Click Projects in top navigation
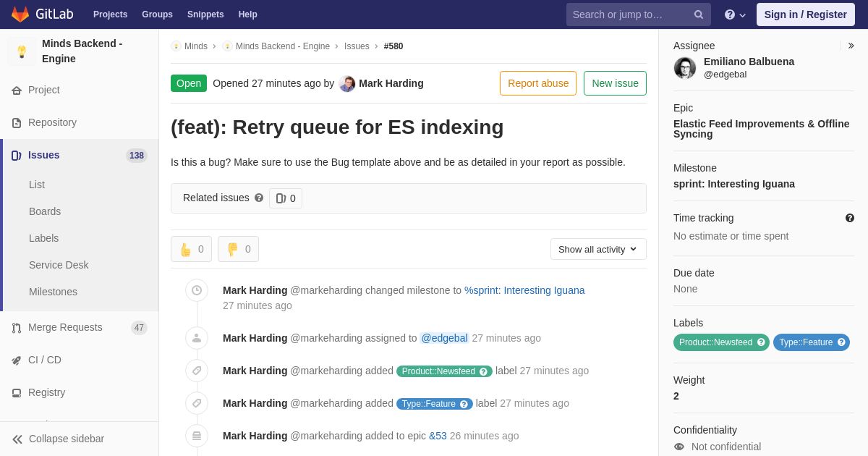This screenshot has height=456, width=868. (x=110, y=14)
